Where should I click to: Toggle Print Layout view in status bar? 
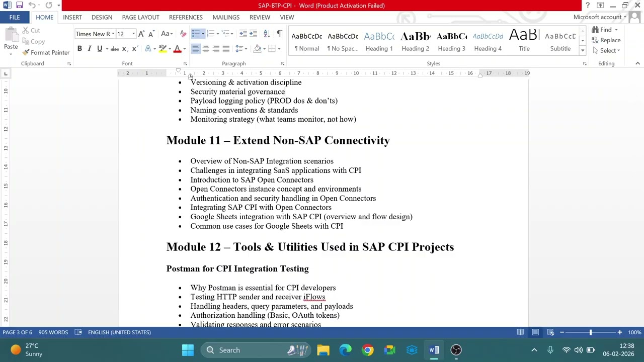pos(535,332)
